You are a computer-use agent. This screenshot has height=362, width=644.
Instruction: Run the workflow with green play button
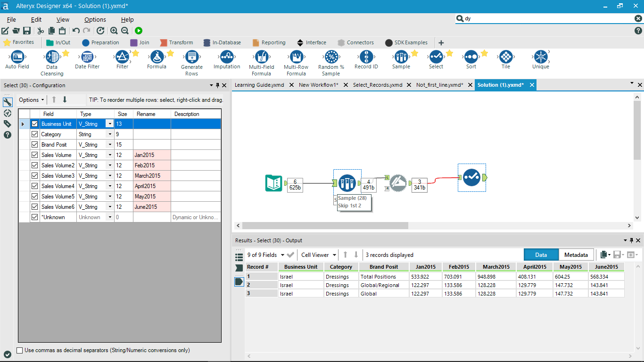click(139, 31)
